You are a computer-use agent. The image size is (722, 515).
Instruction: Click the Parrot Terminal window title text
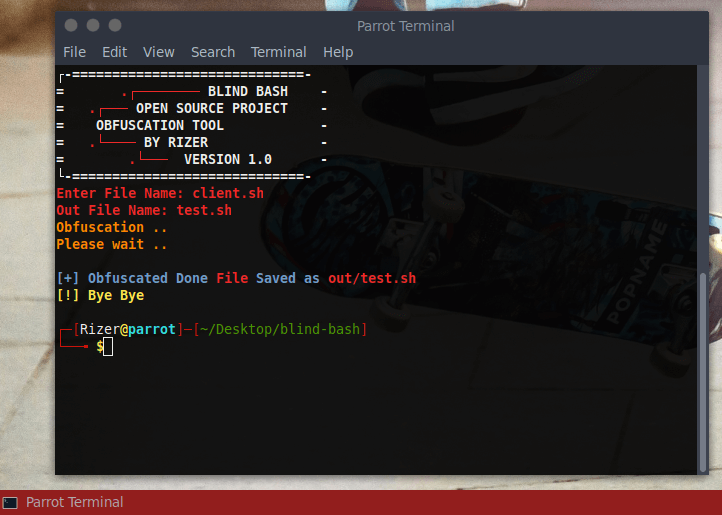coord(405,26)
